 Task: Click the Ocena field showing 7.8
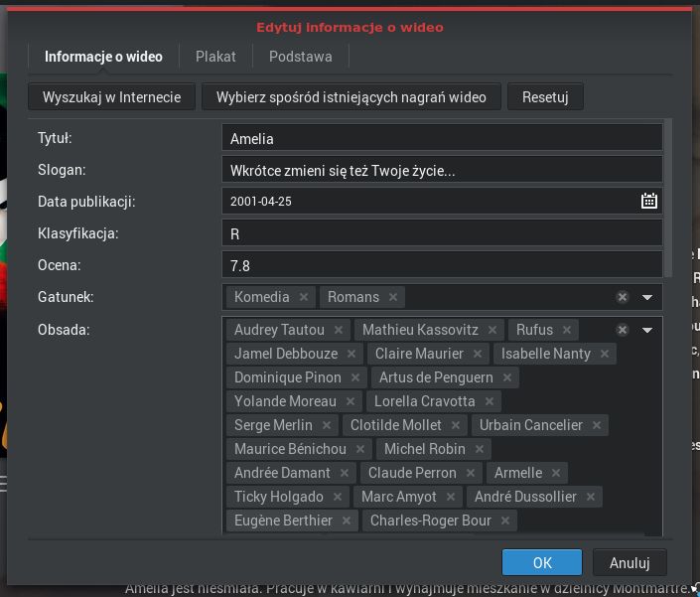click(x=442, y=265)
